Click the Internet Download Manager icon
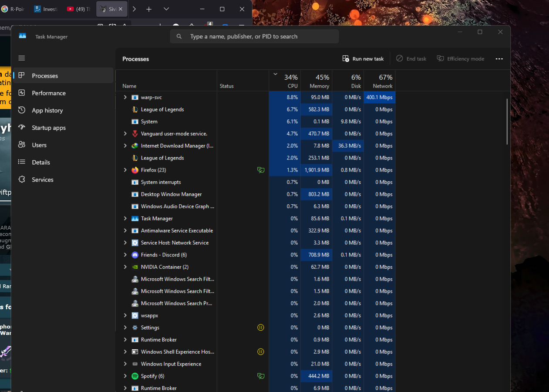The height and width of the screenshot is (392, 549). pos(135,146)
